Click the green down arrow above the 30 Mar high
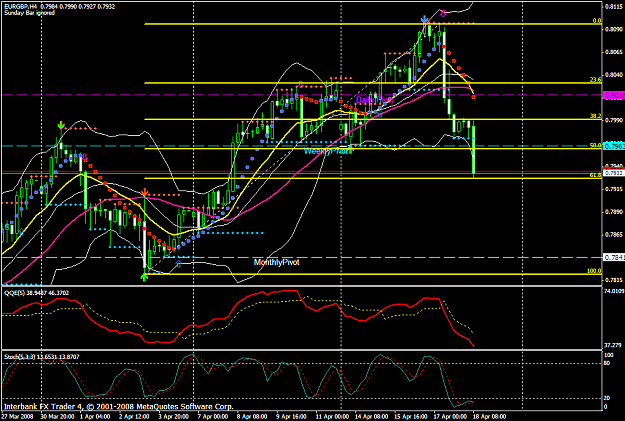Viewport: 625px width, 421px height. [61, 125]
